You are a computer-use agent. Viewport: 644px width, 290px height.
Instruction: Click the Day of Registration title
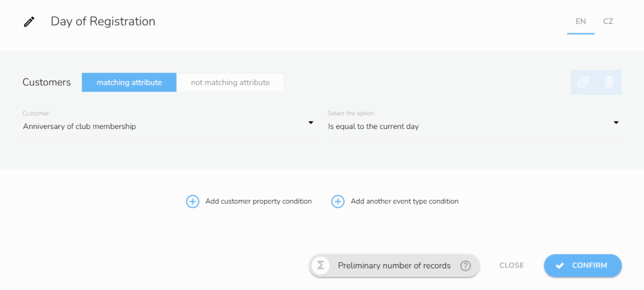tap(103, 21)
